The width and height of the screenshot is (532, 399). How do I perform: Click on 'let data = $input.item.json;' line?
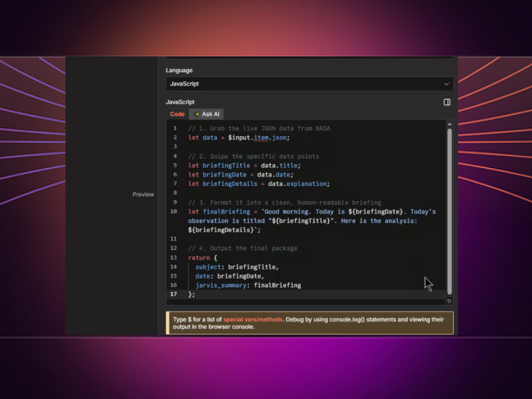point(239,137)
